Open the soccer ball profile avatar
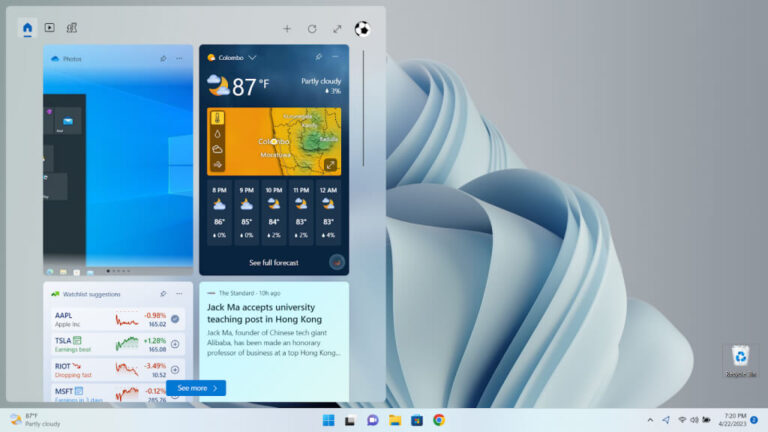 point(362,29)
